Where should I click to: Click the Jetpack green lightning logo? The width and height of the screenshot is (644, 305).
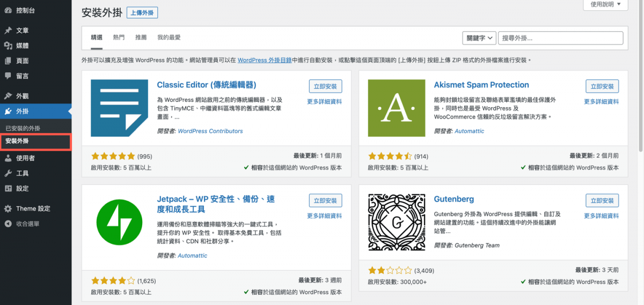(x=119, y=222)
